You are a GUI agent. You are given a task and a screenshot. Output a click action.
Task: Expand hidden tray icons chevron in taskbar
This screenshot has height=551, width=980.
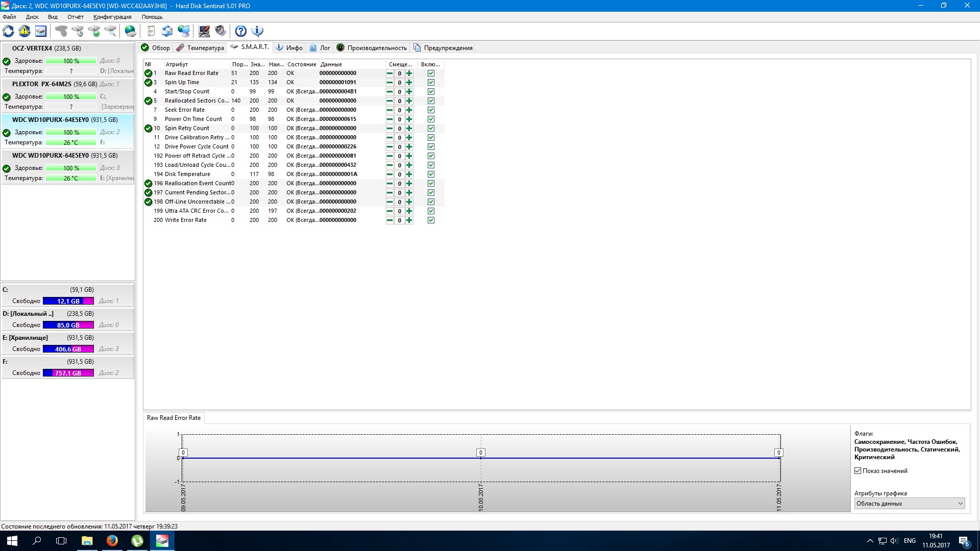pyautogui.click(x=870, y=541)
